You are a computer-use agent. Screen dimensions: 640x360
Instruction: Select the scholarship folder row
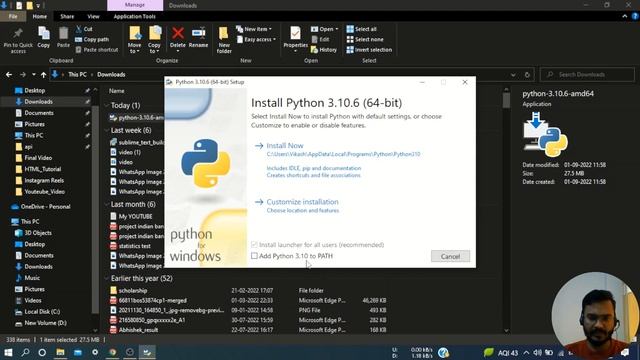coord(247,291)
